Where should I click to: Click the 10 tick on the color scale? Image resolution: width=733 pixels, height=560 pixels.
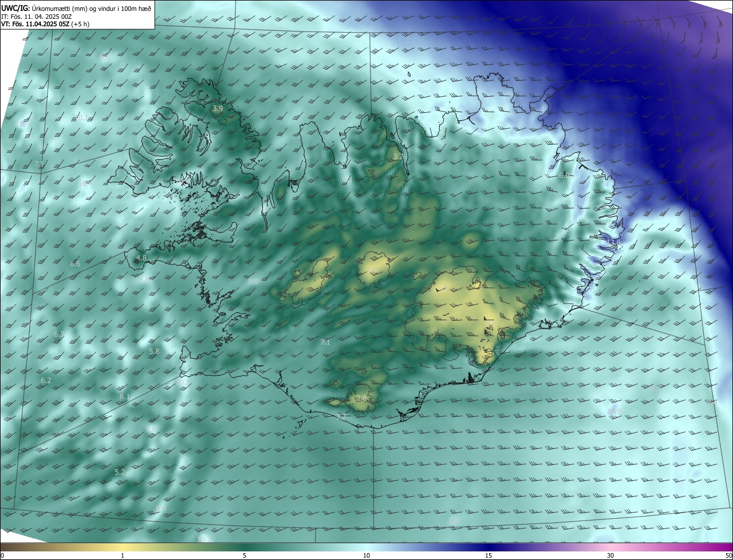(366, 555)
